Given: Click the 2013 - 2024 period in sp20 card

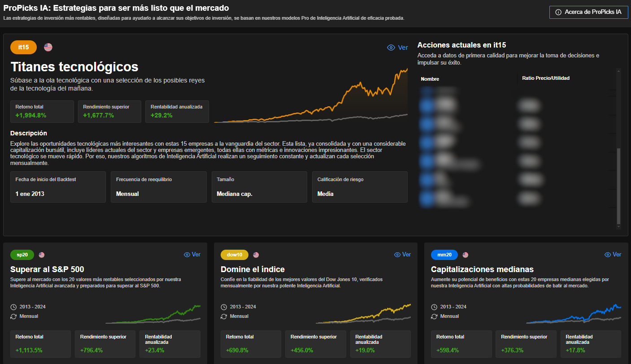Looking at the screenshot, I should (32, 307).
